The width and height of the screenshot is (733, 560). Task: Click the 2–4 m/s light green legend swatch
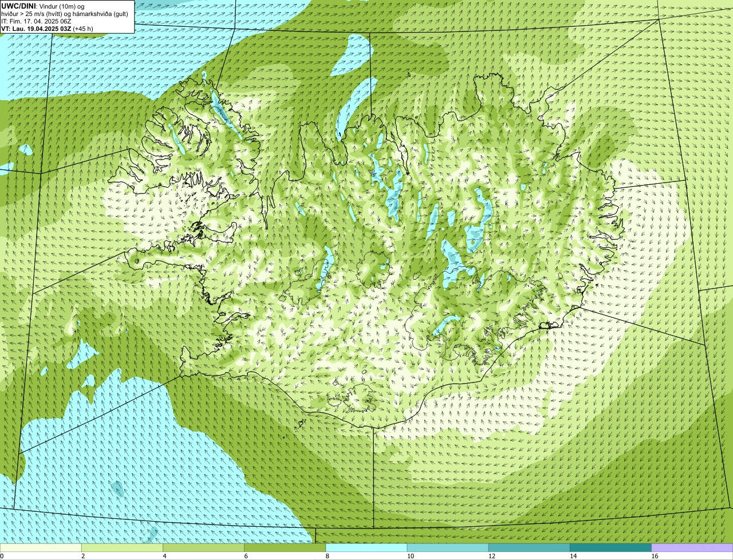coord(123,548)
